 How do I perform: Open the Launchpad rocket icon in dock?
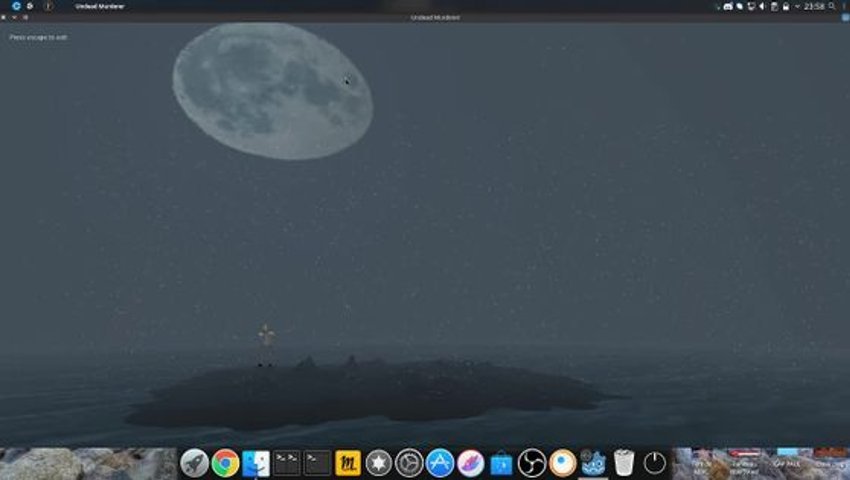[x=194, y=463]
